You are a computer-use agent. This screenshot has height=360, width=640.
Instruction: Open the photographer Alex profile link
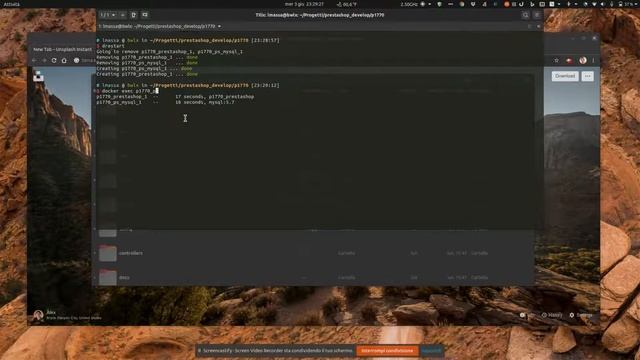51,312
